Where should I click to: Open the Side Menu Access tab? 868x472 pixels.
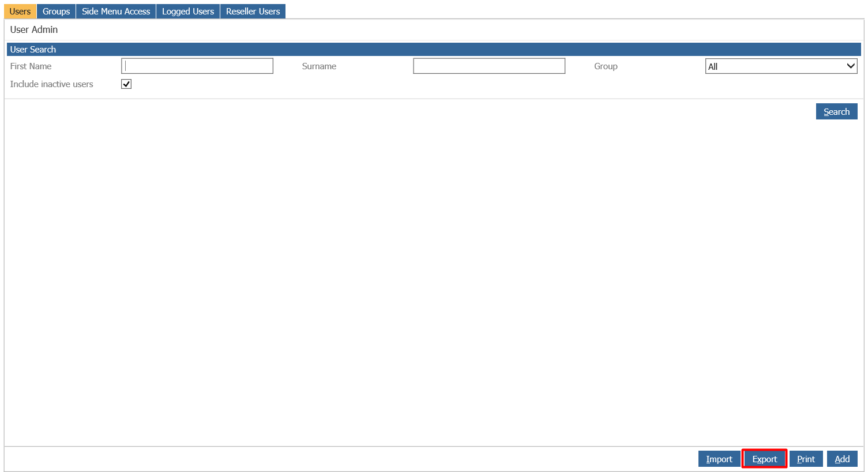pyautogui.click(x=116, y=12)
